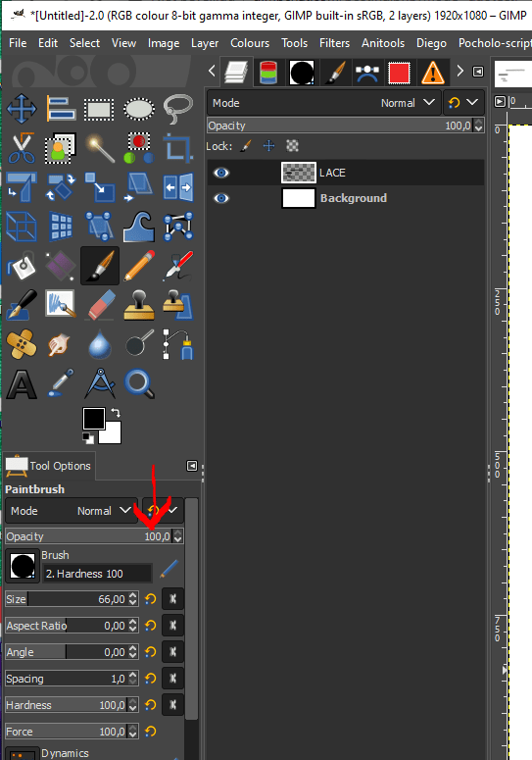Select the Crop tool
This screenshot has width=532, height=760.
pos(178,148)
